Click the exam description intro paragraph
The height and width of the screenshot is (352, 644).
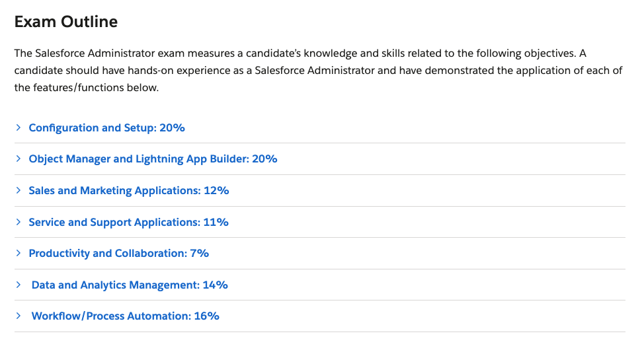317,70
